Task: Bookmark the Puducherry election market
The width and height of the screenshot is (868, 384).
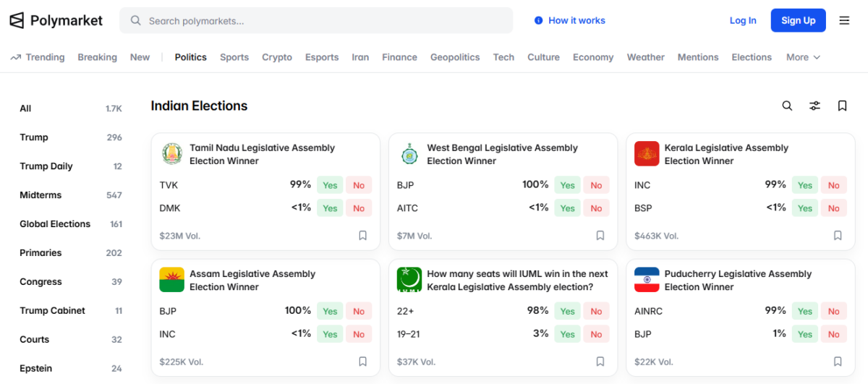Action: pos(838,362)
